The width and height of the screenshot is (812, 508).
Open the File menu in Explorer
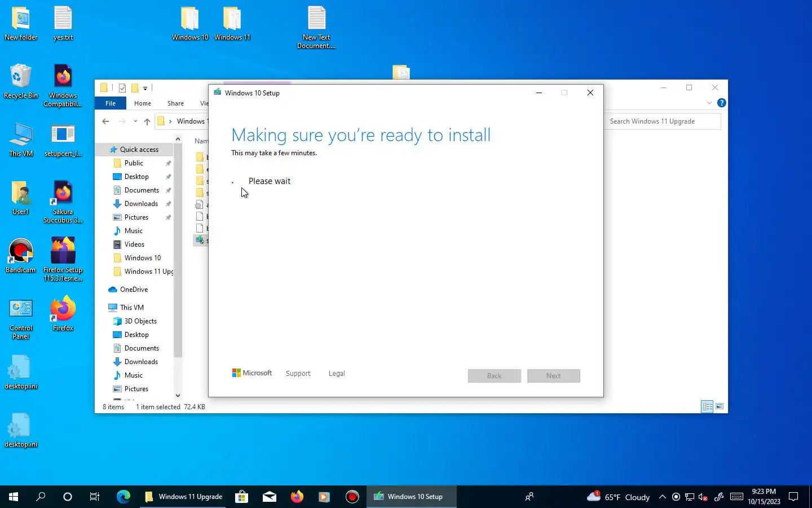tap(111, 103)
